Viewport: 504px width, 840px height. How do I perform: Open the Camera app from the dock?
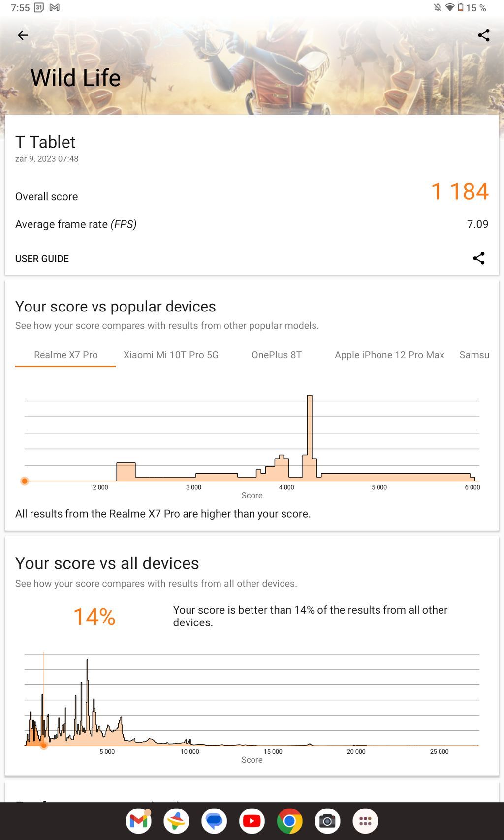coord(327,821)
